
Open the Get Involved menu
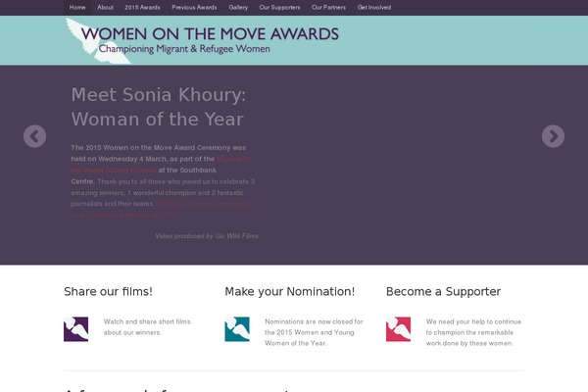click(x=374, y=8)
